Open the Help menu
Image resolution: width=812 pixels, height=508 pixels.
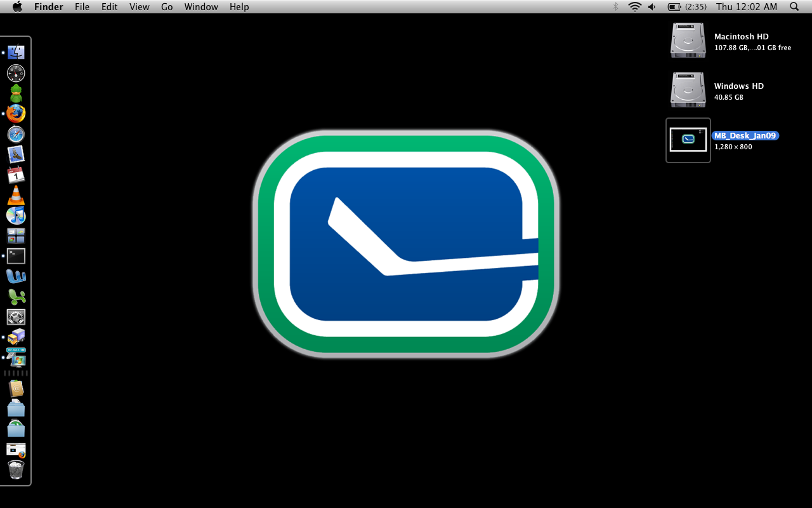[239, 6]
